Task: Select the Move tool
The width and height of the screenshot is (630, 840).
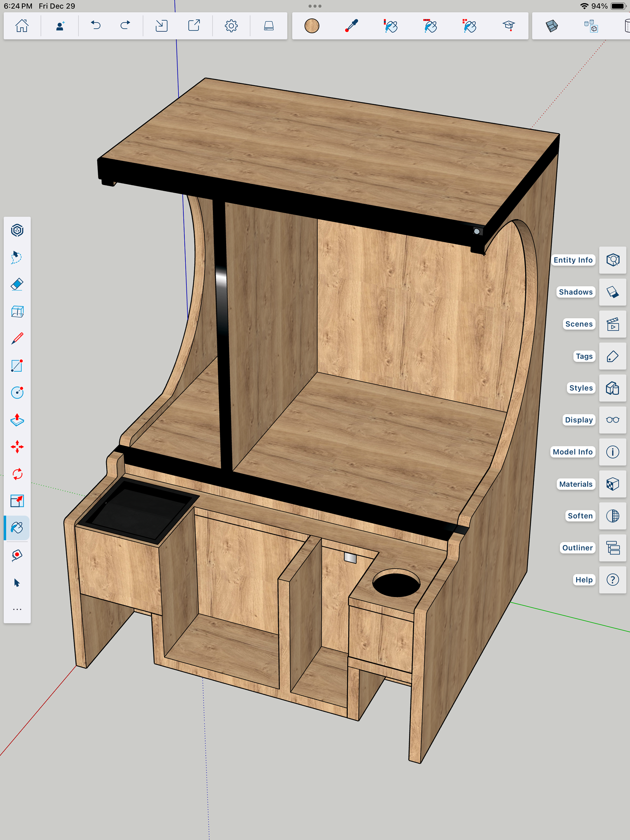Action: coord(17,447)
